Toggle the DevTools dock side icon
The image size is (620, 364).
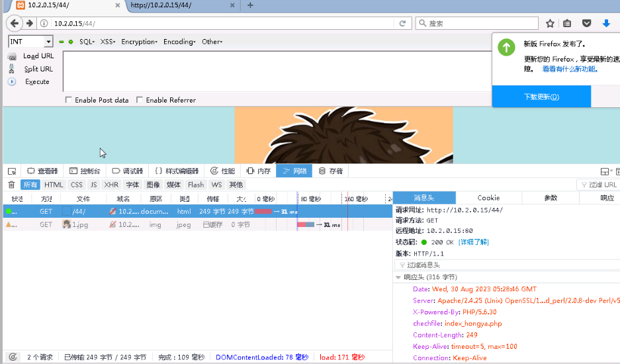tap(605, 171)
